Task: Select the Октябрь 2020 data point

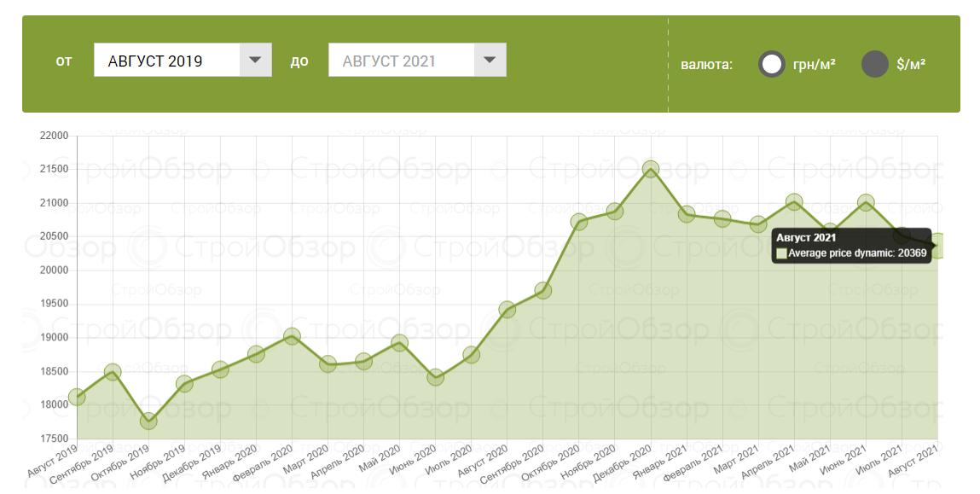Action: coord(579,222)
